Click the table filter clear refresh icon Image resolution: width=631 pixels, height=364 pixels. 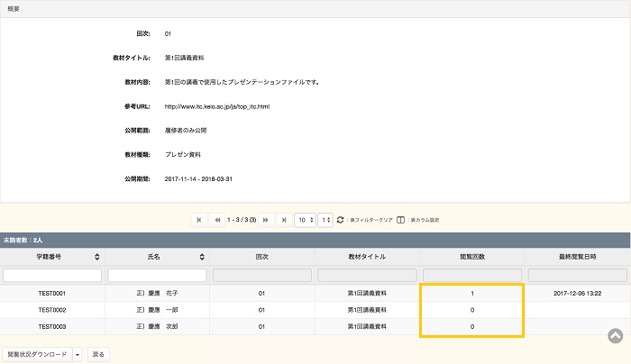click(340, 219)
